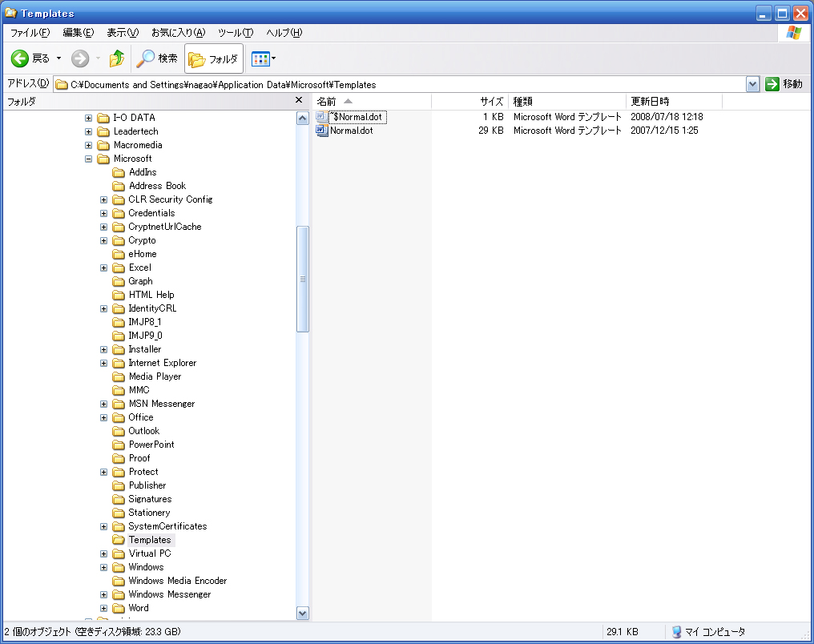Select the eHome folder icon
Screen dimensions: 814x644
(x=119, y=254)
